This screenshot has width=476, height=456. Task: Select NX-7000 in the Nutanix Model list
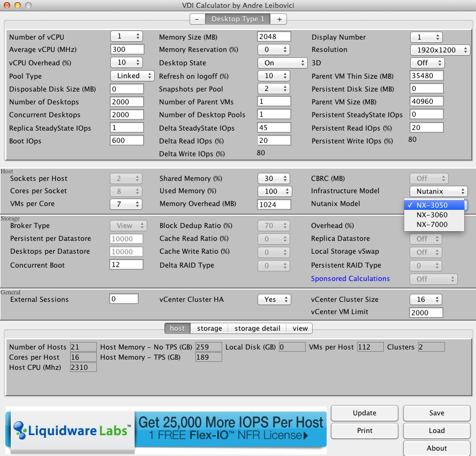(434, 224)
